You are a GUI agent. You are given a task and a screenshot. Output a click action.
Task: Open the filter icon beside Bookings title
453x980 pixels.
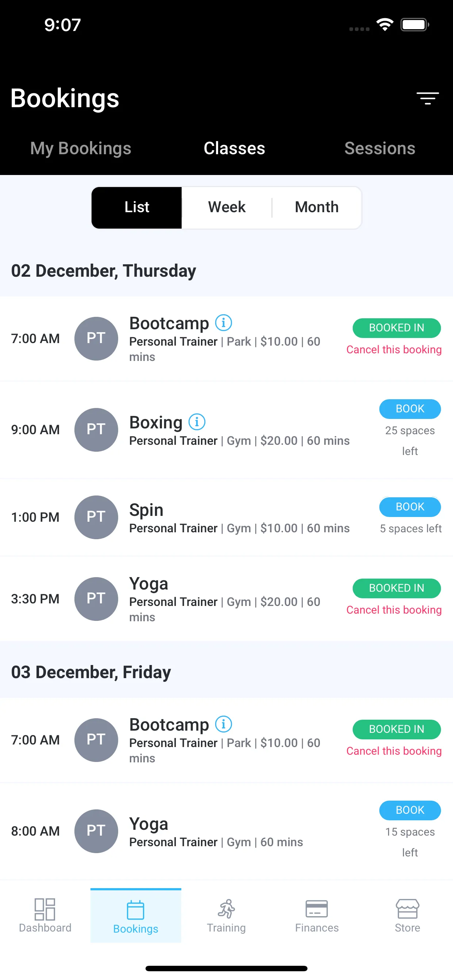click(x=427, y=98)
